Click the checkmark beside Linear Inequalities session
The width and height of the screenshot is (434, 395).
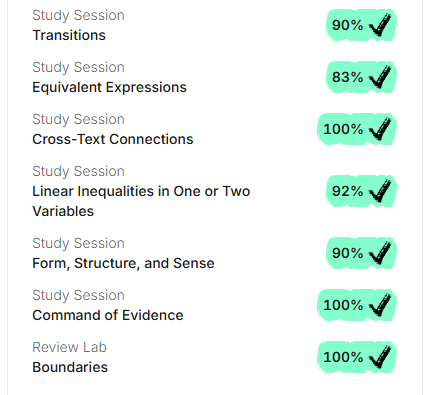tap(380, 191)
